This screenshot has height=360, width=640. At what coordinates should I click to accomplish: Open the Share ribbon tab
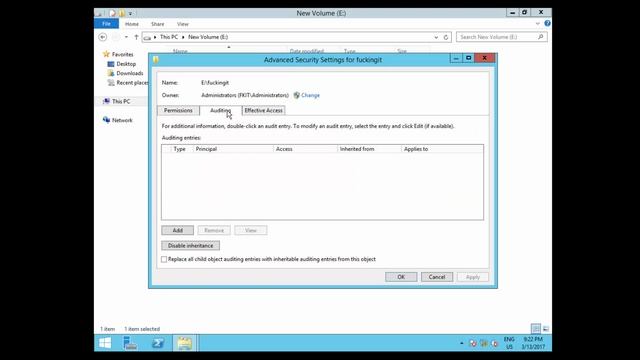click(158, 24)
